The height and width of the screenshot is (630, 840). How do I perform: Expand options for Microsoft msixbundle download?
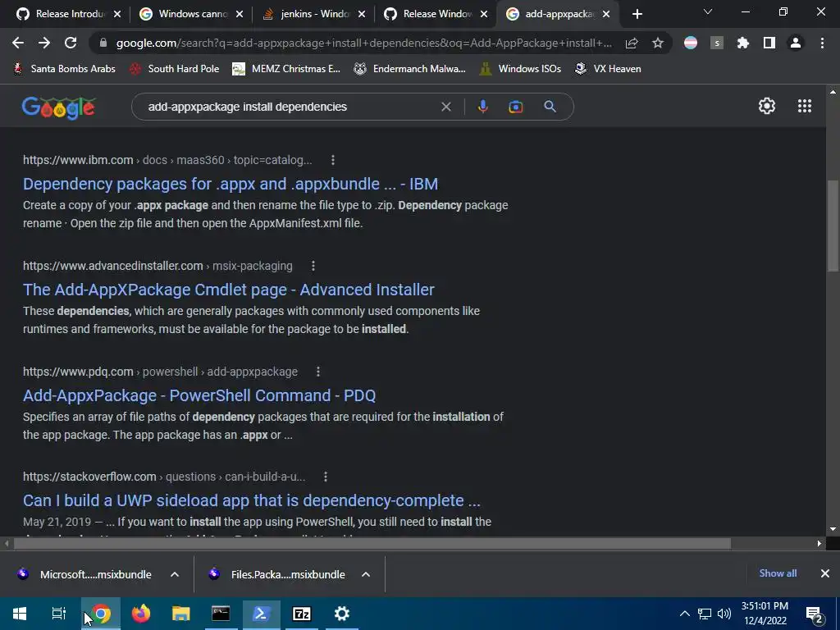[175, 574]
